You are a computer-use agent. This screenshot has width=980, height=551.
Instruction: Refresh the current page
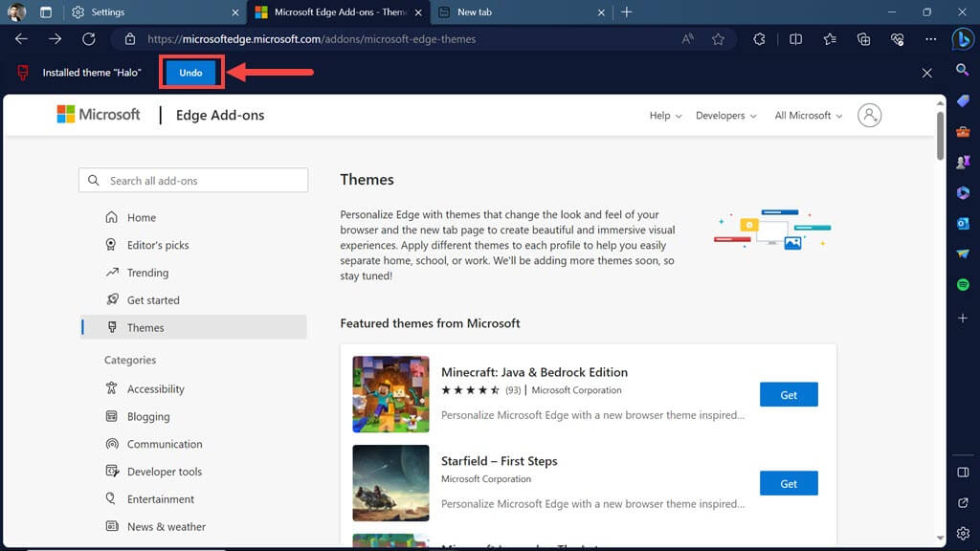click(x=89, y=38)
